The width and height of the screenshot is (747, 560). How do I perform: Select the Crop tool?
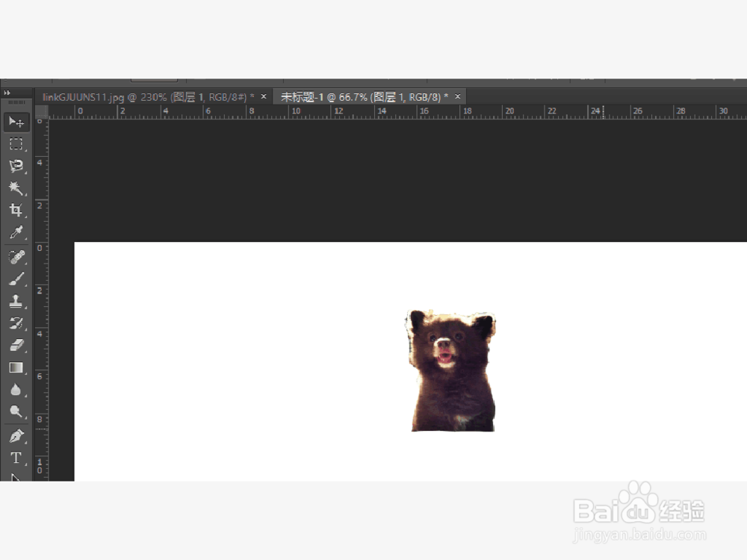tap(16, 210)
